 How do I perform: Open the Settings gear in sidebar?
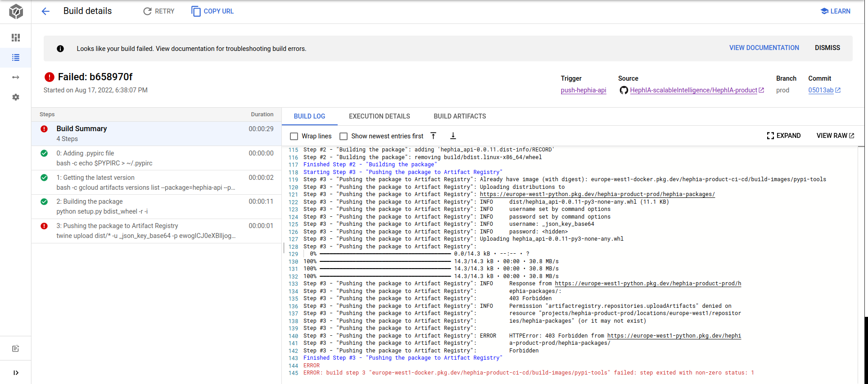pyautogui.click(x=16, y=97)
